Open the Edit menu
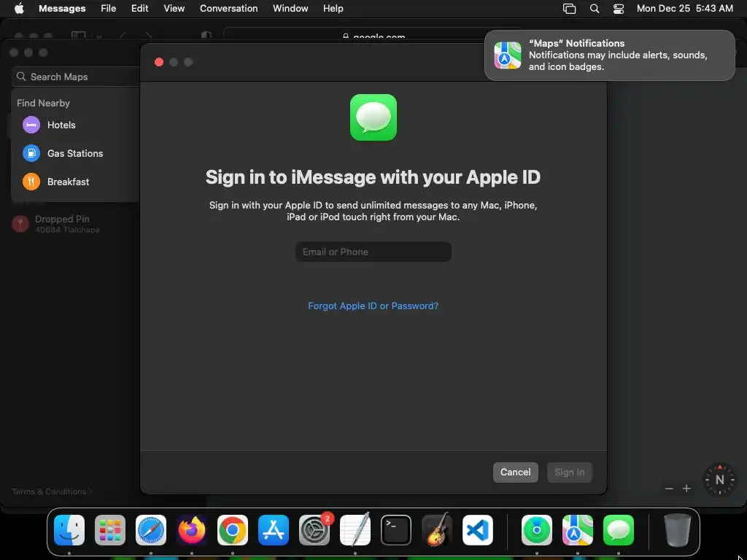The height and width of the screenshot is (560, 747). coord(139,9)
